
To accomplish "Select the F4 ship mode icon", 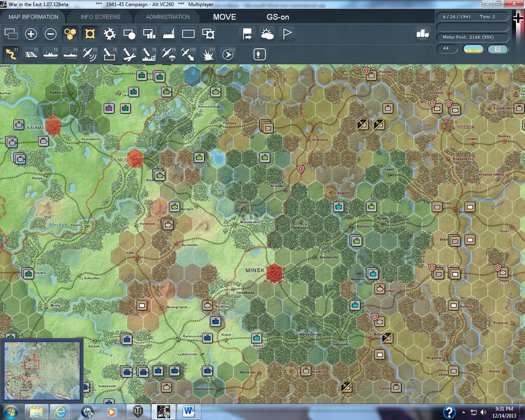I will pyautogui.click(x=70, y=54).
